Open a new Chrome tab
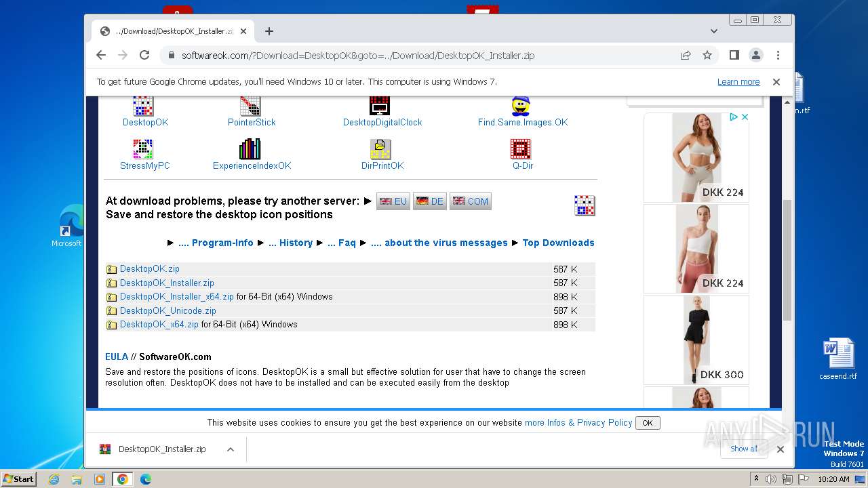 click(269, 31)
